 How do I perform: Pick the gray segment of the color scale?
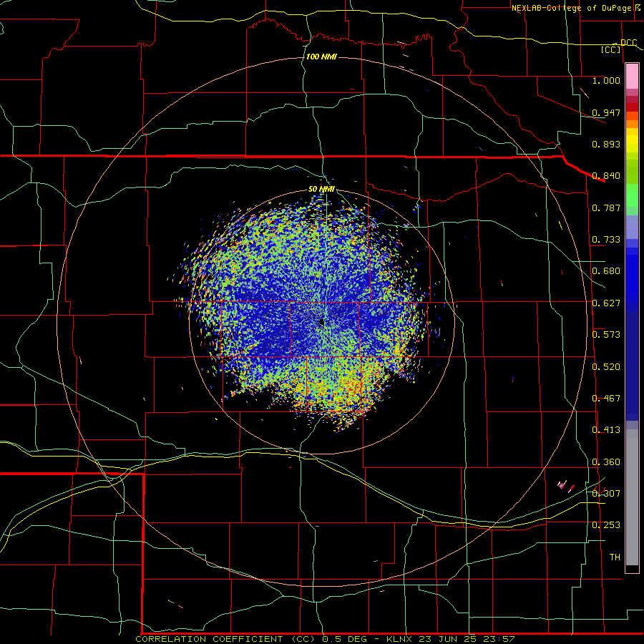(x=632, y=497)
